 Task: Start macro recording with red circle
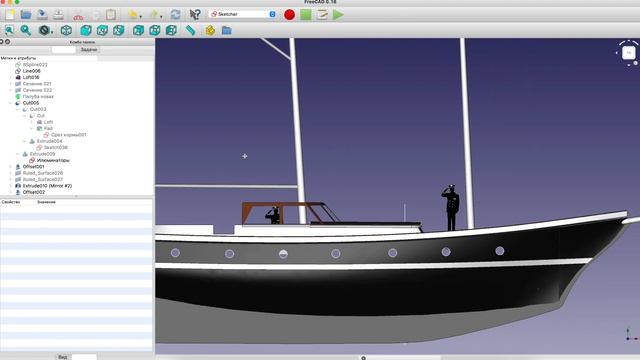[x=289, y=15]
